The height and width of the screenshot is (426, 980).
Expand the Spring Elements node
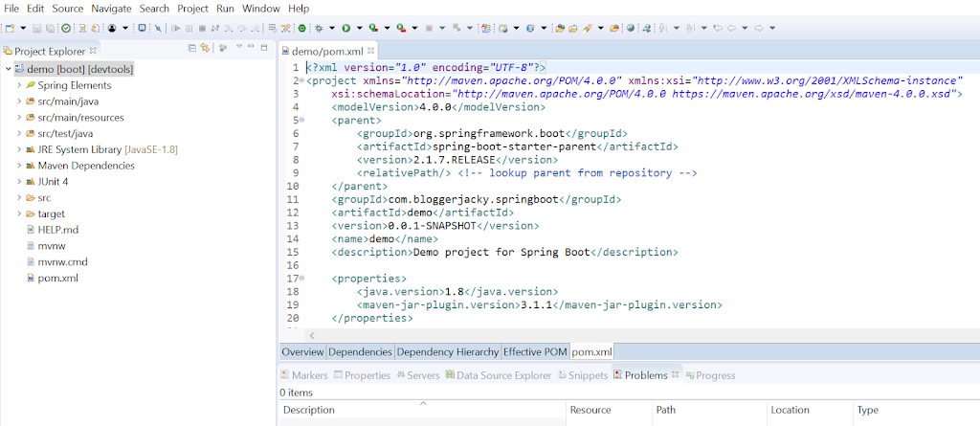point(19,85)
